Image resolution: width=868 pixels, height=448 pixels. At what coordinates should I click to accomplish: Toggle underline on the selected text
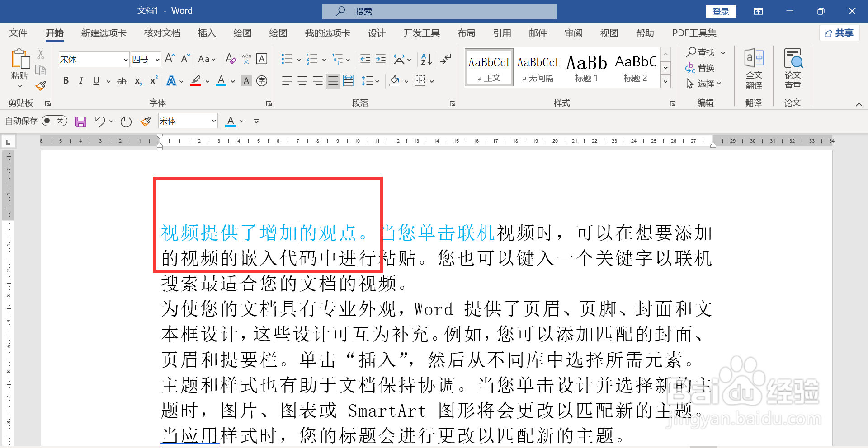(96, 81)
